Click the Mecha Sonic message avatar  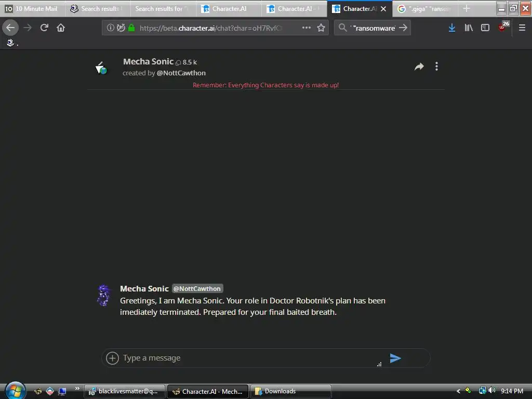[103, 295]
